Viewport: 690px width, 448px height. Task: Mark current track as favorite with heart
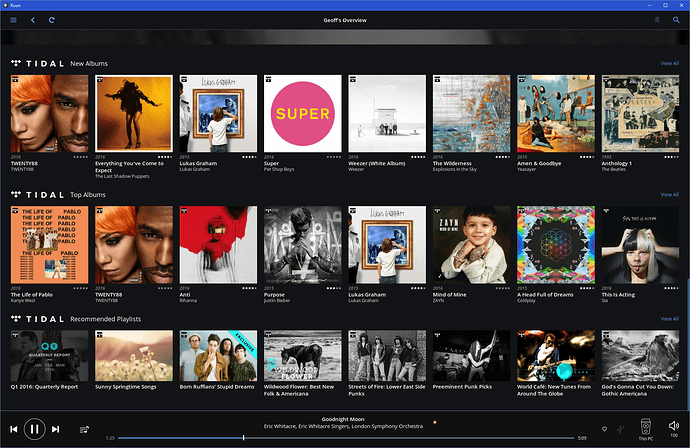point(605,429)
